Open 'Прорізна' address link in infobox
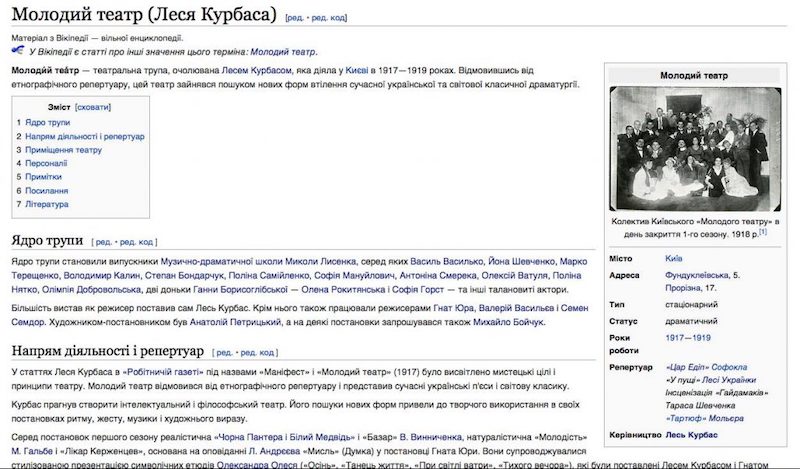 tap(682, 288)
